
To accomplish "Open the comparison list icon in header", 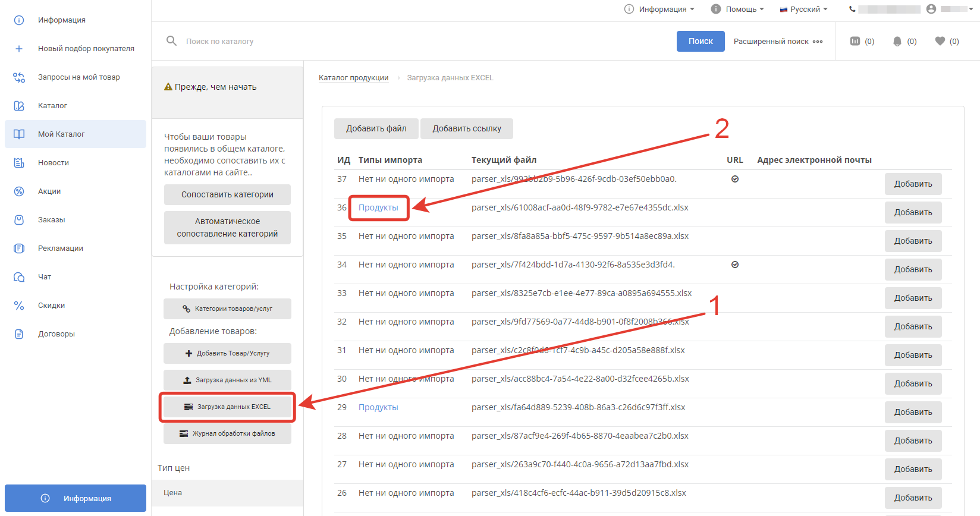I will [x=855, y=41].
